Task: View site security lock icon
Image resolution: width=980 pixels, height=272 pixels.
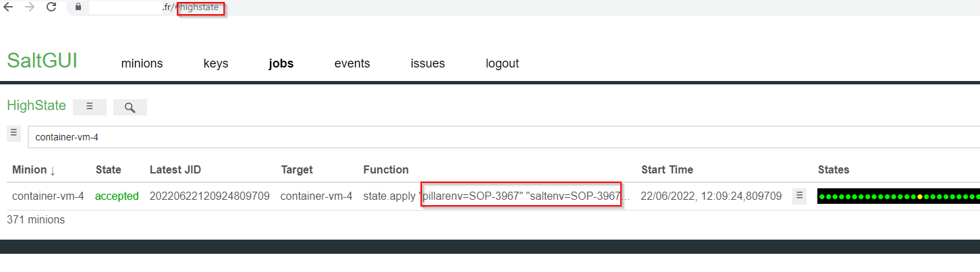Action: pos(78,7)
